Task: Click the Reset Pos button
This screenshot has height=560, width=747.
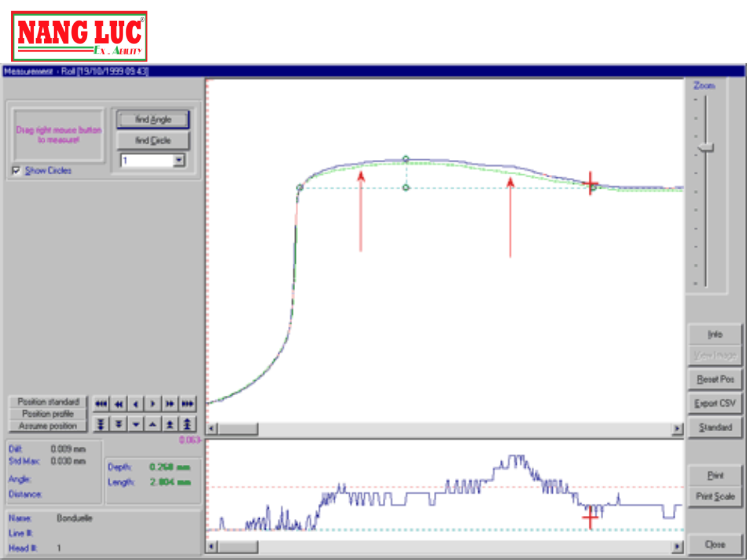Action: click(x=715, y=379)
